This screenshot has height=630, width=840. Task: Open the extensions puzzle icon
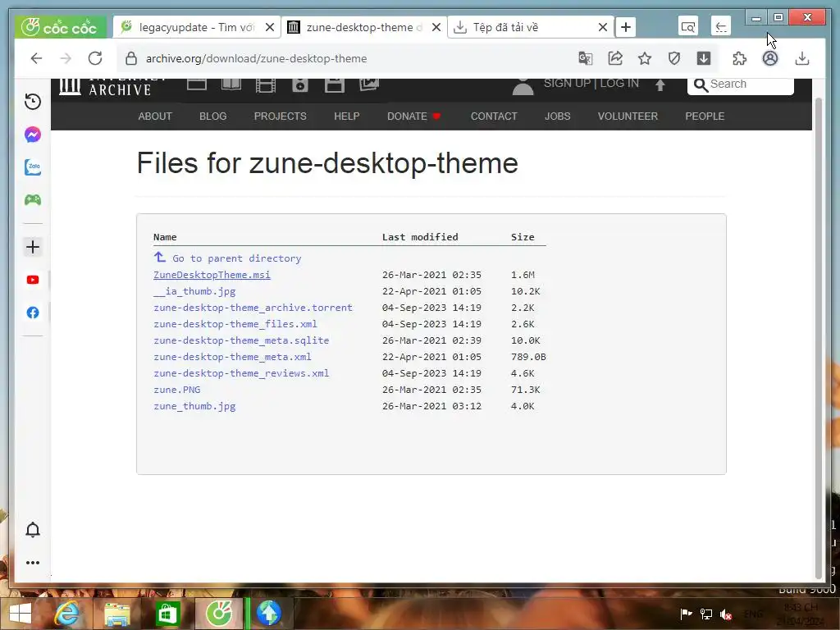click(x=740, y=58)
